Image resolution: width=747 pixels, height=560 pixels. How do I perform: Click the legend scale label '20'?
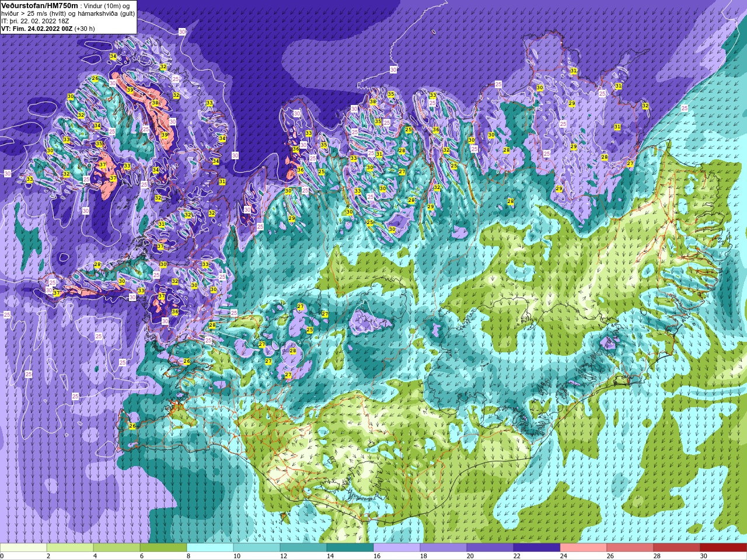pyautogui.click(x=470, y=556)
